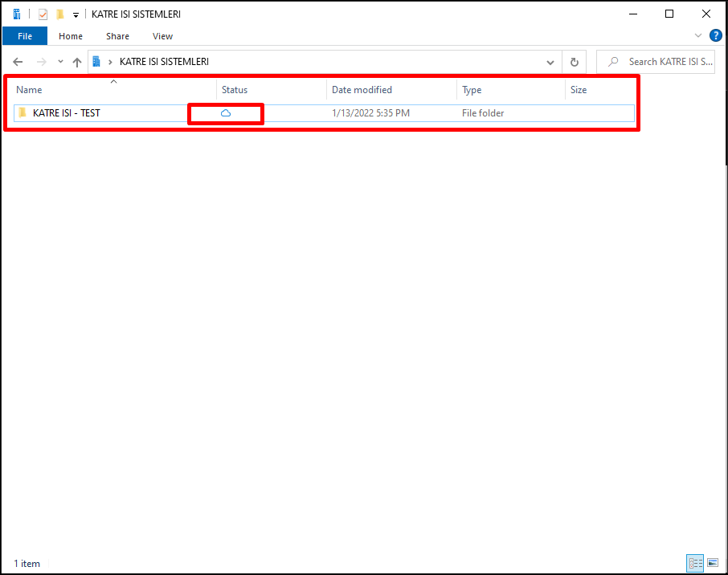Select KATRE ISI SISTEMLERI in address bar
728x575 pixels.
point(165,61)
